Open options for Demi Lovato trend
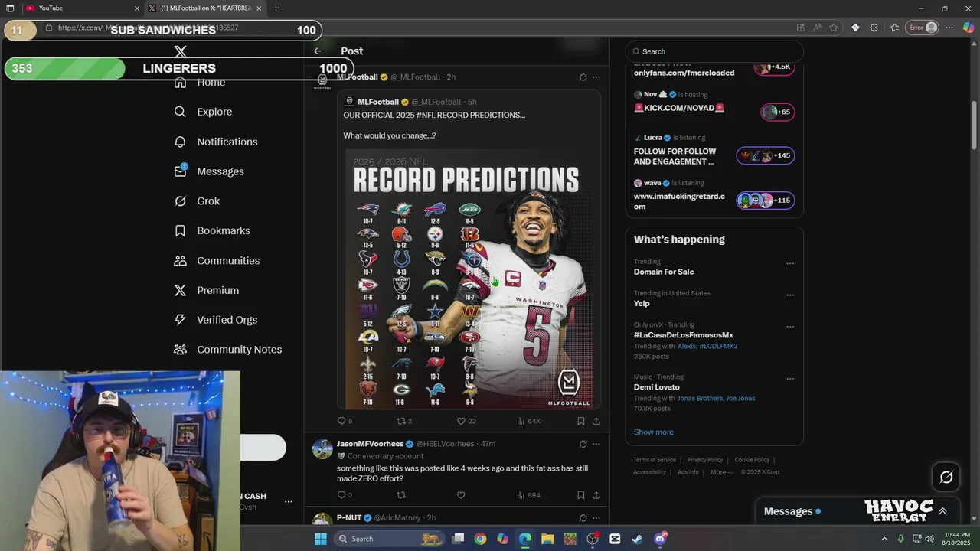 (790, 379)
